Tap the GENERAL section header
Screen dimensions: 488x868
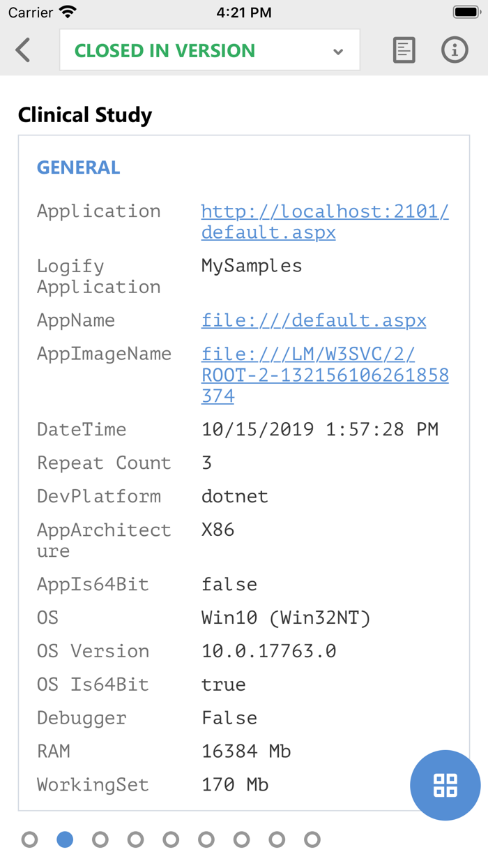(x=79, y=167)
